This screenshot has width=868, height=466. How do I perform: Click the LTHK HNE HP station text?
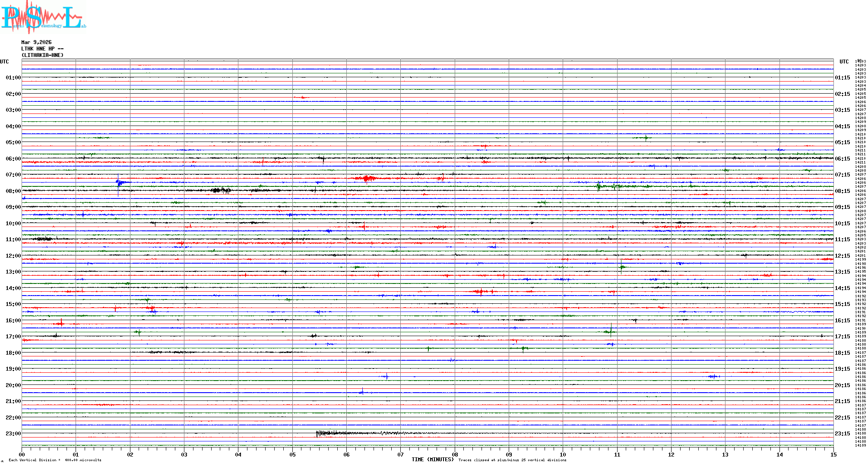(42, 49)
